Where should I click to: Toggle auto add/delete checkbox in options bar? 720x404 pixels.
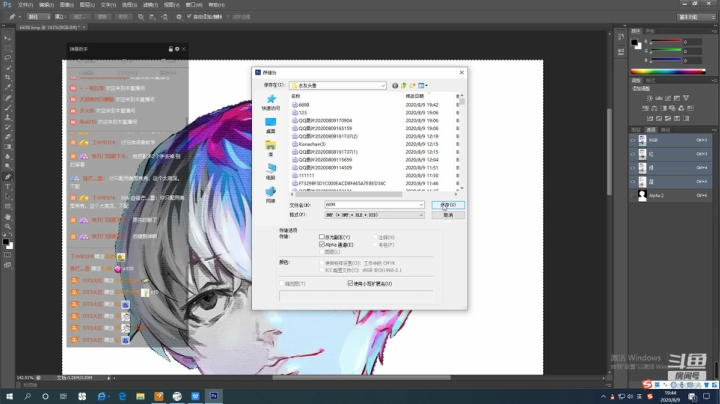(189, 17)
